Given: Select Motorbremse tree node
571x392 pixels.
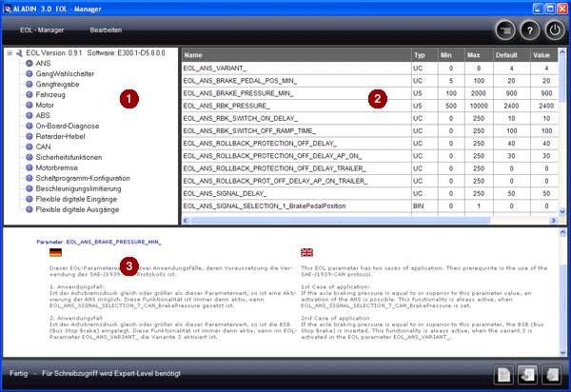Looking at the screenshot, I should pyautogui.click(x=56, y=167).
